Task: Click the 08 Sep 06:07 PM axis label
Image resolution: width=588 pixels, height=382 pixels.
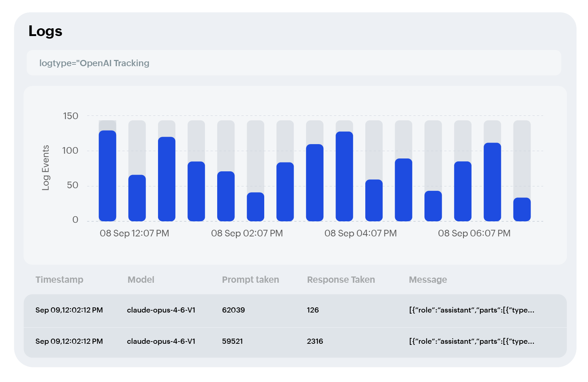Action: tap(474, 233)
